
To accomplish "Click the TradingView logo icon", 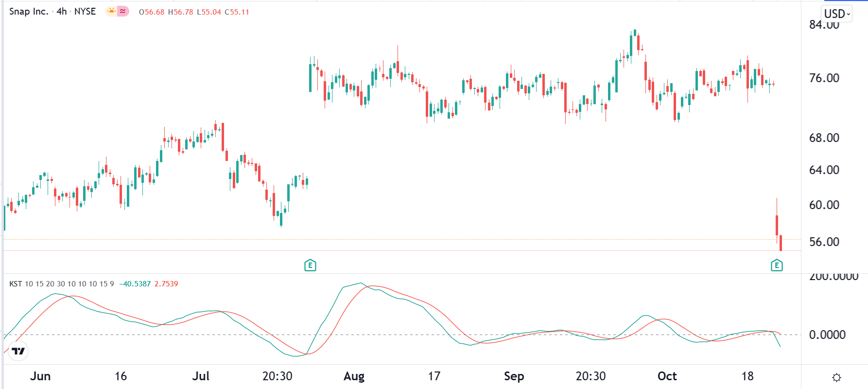I will point(18,351).
